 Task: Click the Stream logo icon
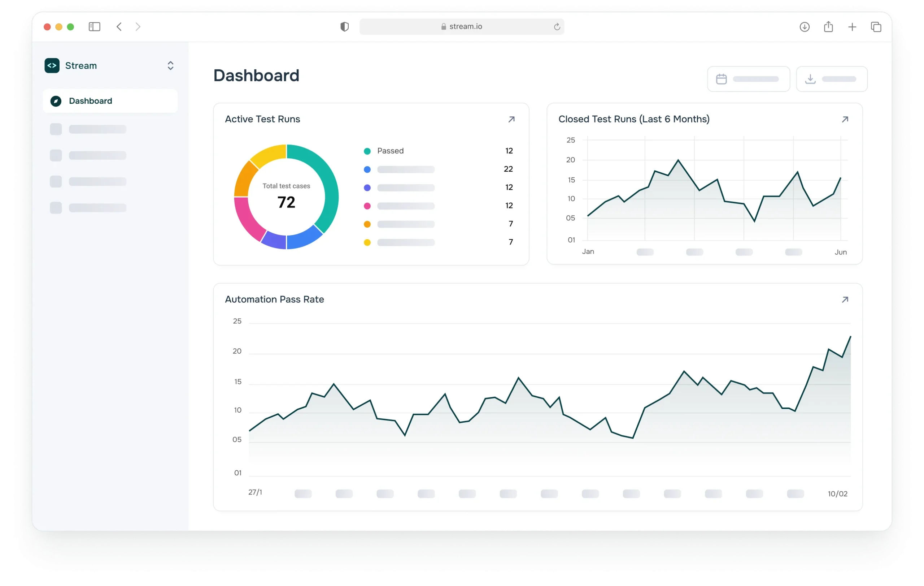(x=52, y=66)
